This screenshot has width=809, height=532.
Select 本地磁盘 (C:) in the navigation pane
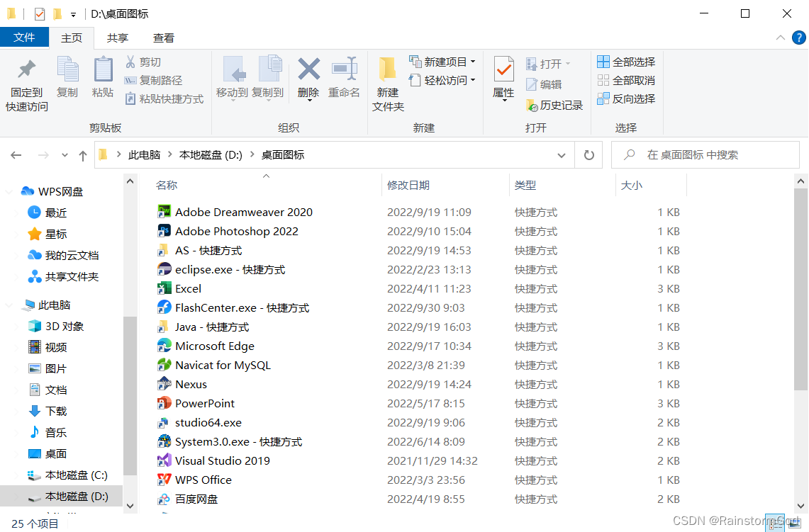coord(76,475)
